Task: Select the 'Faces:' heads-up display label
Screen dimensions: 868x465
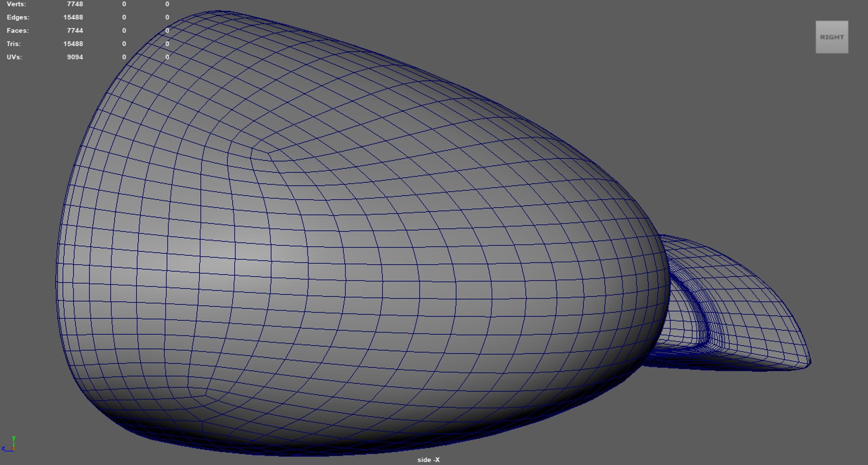Action: [18, 30]
